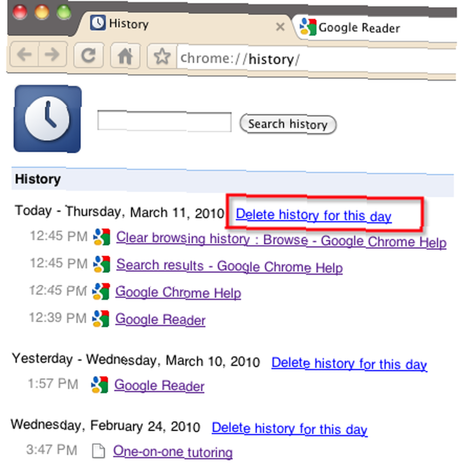Click the 12:39 PM timestamp
The width and height of the screenshot is (458, 476).
point(58,318)
